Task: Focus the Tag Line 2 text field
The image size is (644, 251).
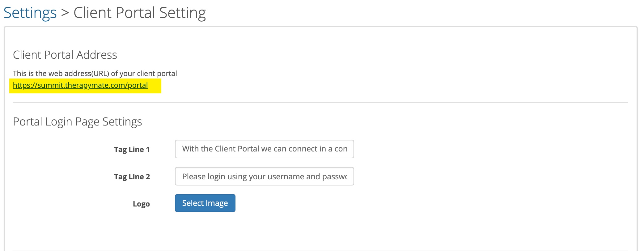Action: coord(264,176)
